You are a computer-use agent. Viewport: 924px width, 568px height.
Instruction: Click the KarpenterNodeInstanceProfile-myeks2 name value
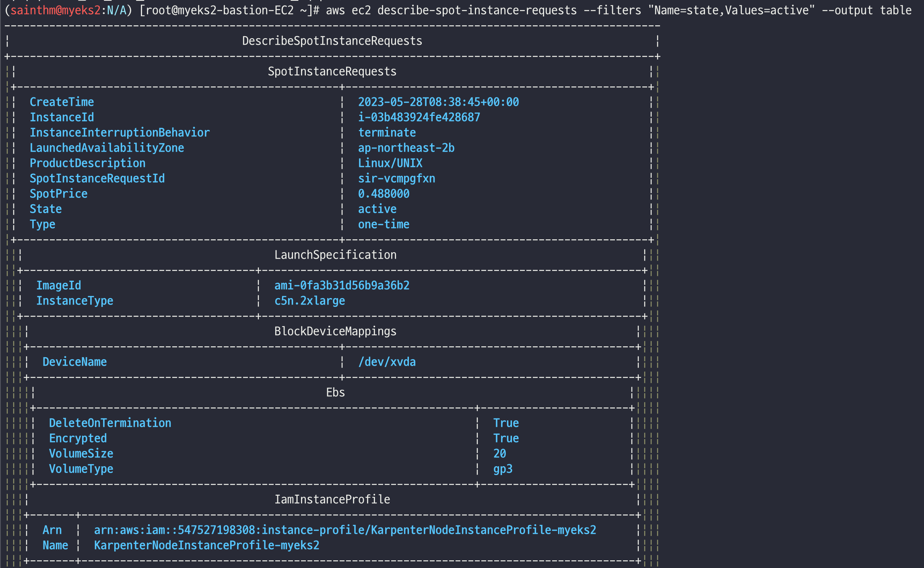pos(206,545)
